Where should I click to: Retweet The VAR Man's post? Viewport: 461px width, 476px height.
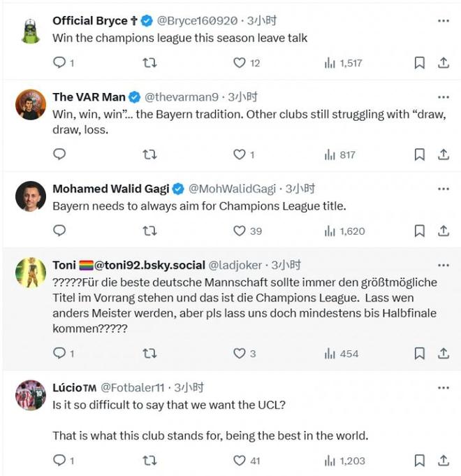pyautogui.click(x=149, y=154)
